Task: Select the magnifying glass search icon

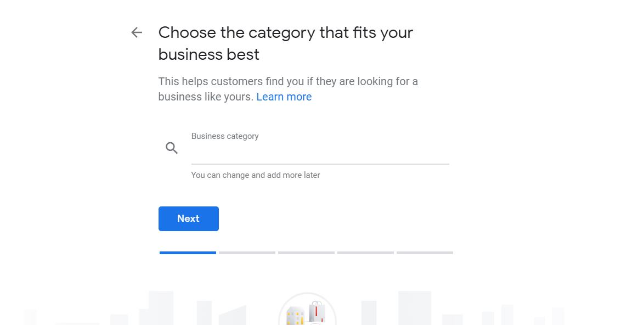Action: click(172, 148)
